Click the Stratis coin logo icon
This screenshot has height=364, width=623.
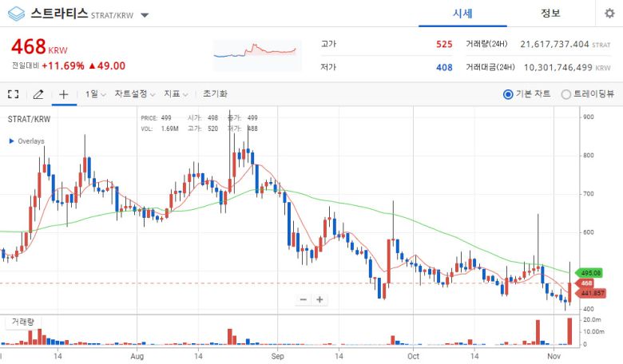coord(16,14)
